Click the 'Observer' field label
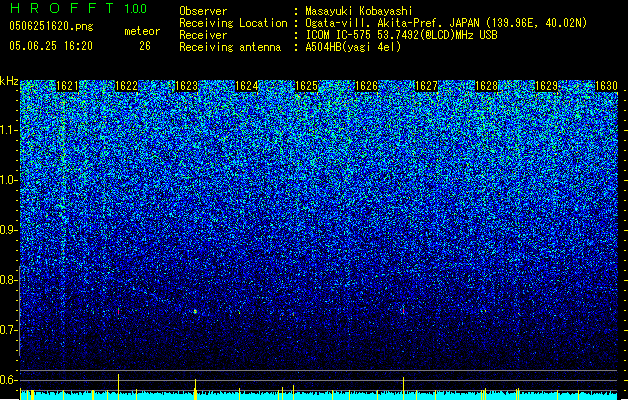The height and width of the screenshot is (400, 629). click(203, 11)
